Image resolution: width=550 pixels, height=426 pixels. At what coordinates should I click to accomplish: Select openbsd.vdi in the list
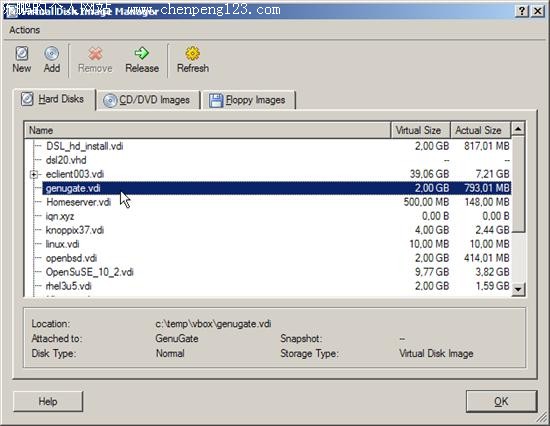coord(71,258)
